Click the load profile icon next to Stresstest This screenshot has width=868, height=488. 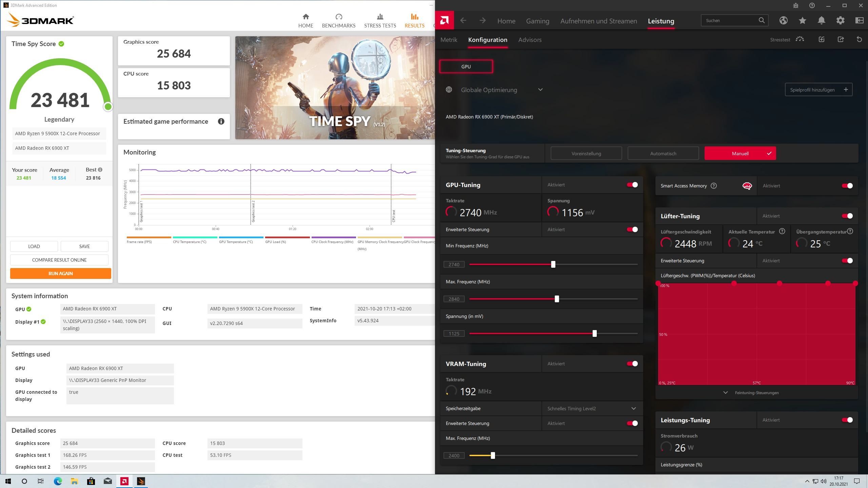coord(822,39)
